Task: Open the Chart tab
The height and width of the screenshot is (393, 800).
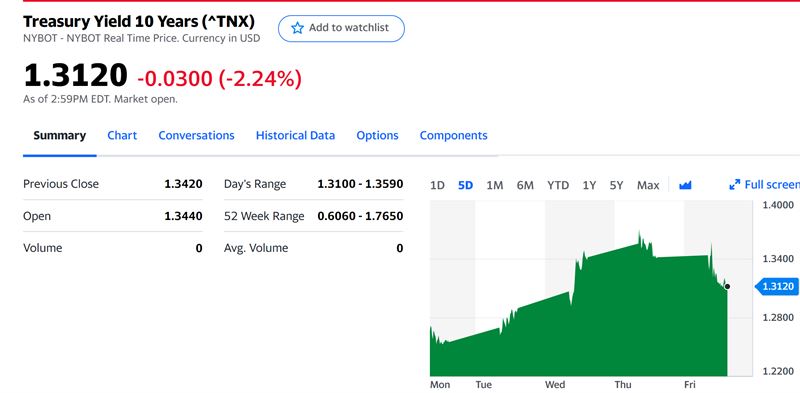Action: click(x=122, y=135)
